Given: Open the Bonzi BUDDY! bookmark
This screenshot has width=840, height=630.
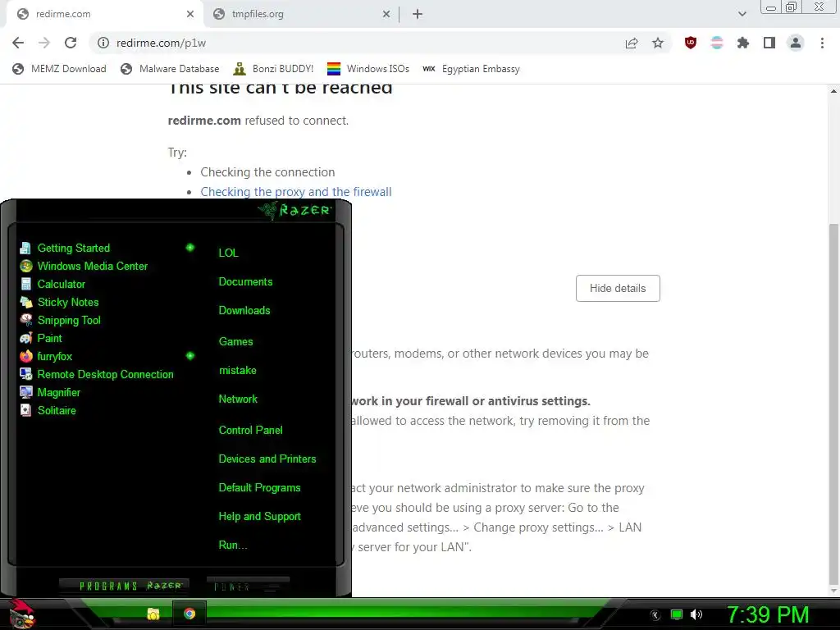Looking at the screenshot, I should point(273,69).
